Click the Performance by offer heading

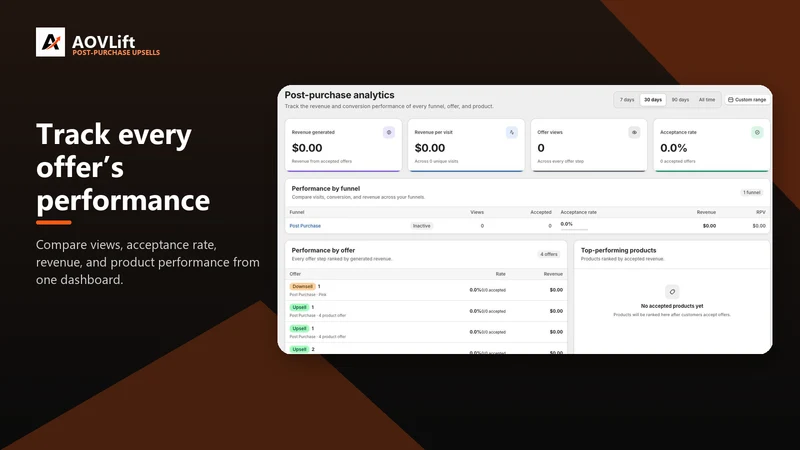(323, 251)
